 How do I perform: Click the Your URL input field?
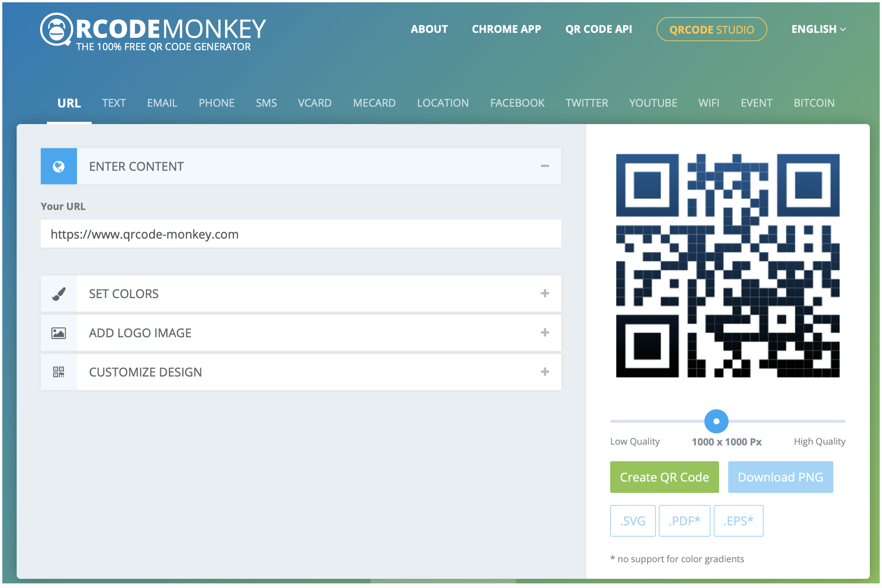tap(301, 234)
